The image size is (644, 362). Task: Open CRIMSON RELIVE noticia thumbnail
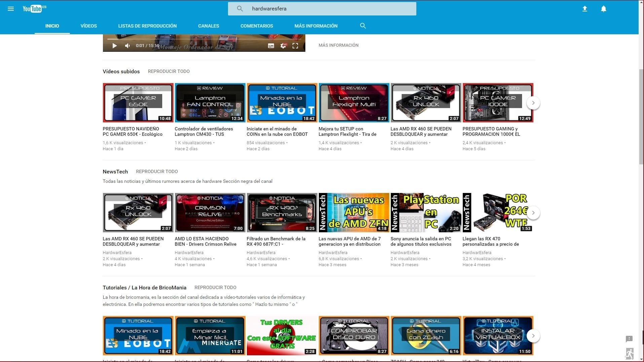tap(210, 212)
